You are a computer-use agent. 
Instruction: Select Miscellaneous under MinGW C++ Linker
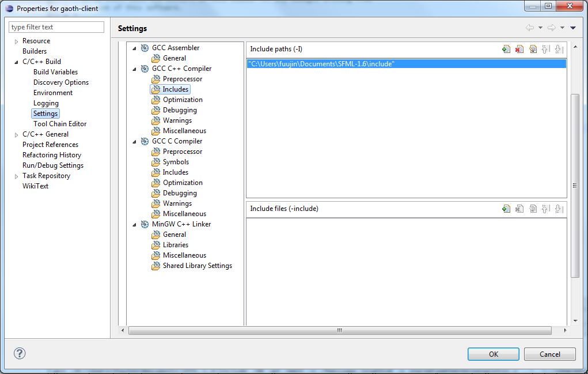[184, 255]
